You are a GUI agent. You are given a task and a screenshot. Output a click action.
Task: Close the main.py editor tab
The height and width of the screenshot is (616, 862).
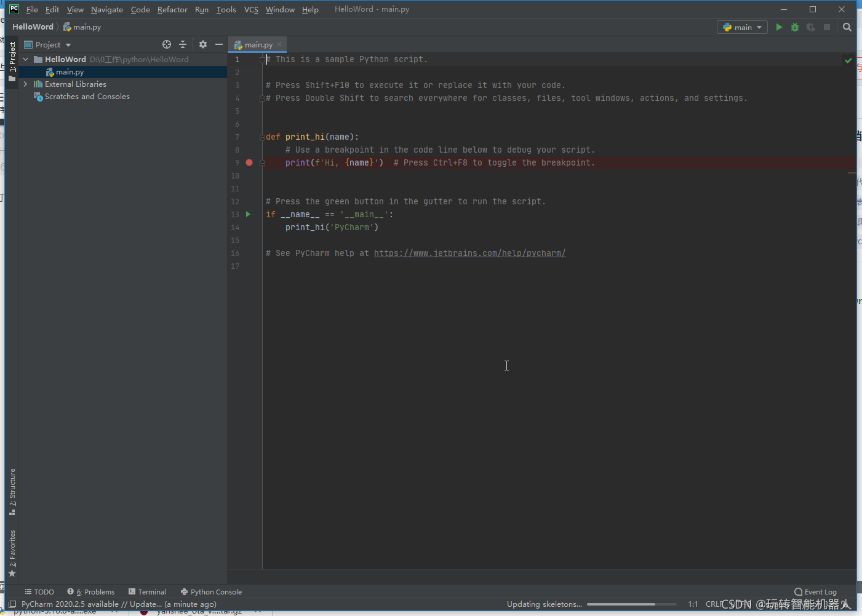[x=279, y=44]
